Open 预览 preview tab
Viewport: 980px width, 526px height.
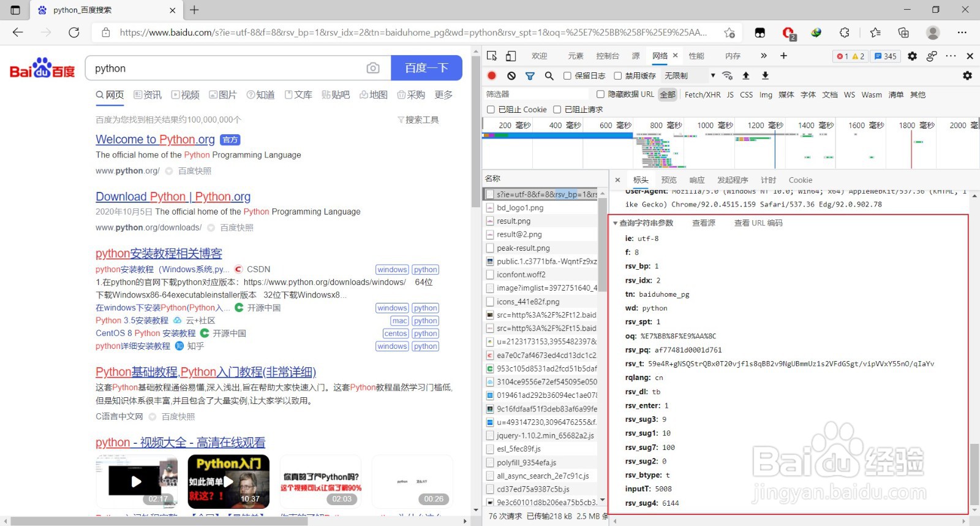pos(669,180)
